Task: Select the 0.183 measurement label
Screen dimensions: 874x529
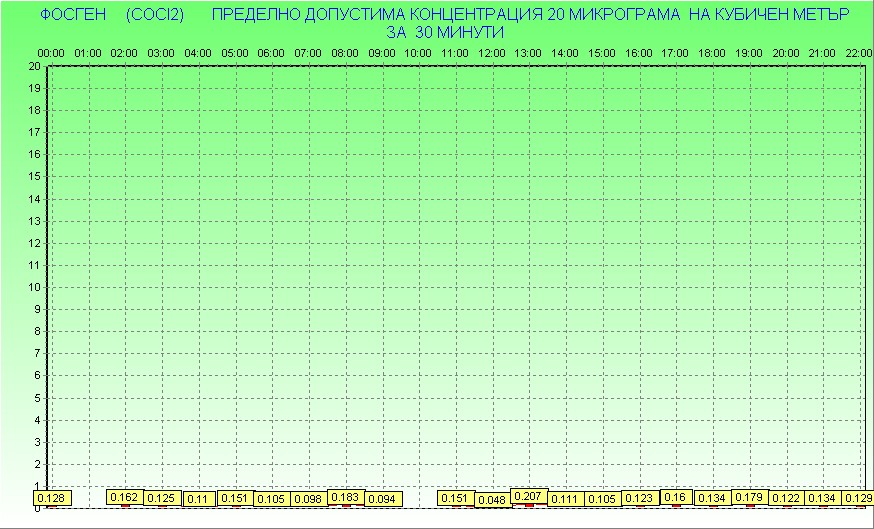Action: coord(345,497)
